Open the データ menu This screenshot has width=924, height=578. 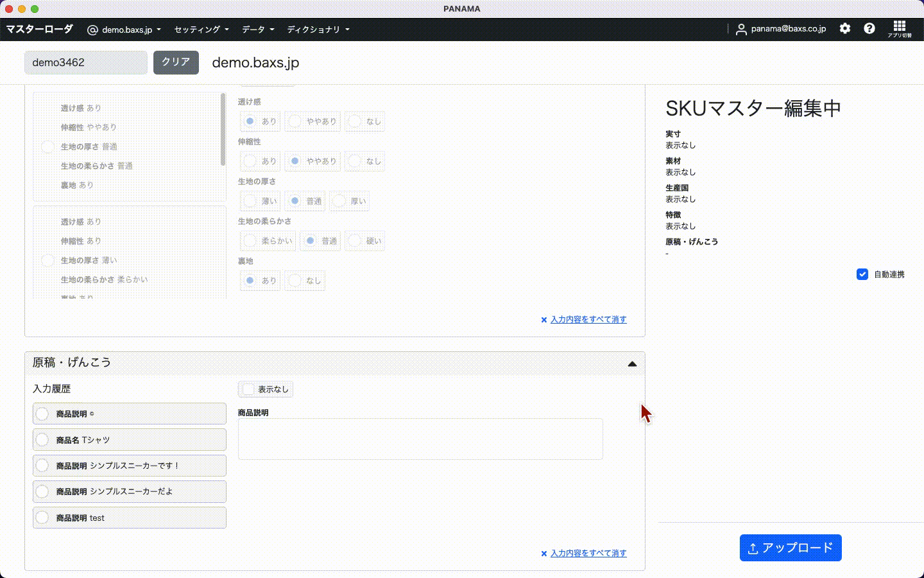[x=258, y=30]
